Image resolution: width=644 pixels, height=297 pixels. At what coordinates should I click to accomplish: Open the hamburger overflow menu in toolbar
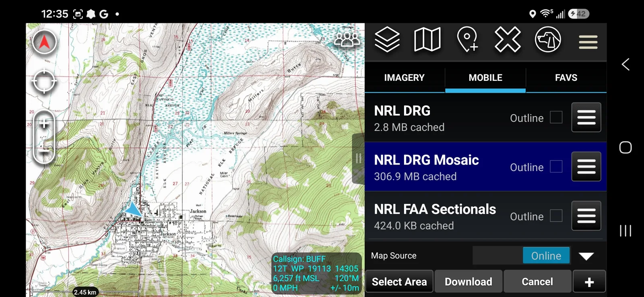(588, 42)
